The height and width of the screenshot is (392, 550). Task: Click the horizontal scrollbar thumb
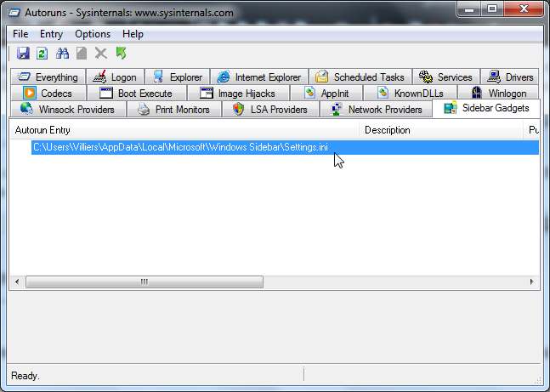click(145, 281)
